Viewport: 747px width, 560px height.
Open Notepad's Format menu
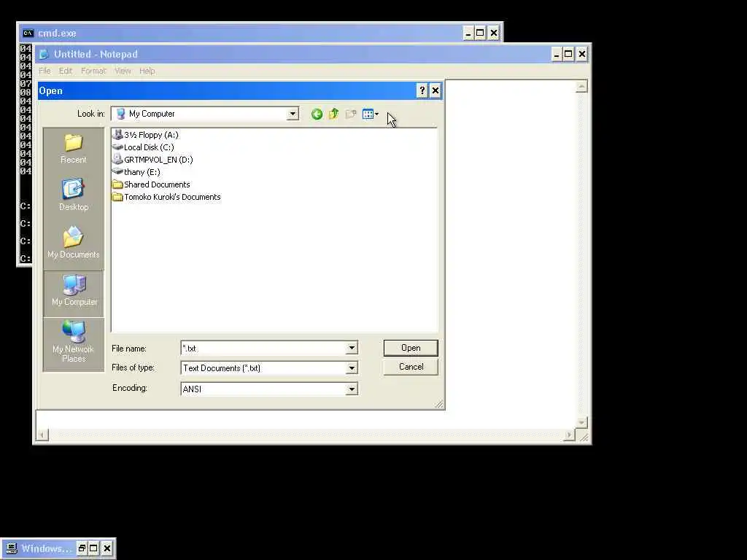point(93,71)
